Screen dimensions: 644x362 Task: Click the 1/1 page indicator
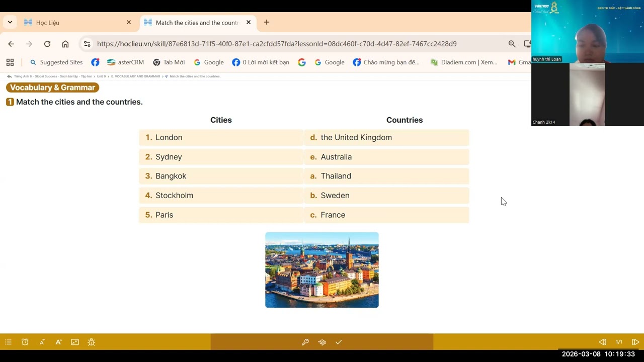coord(619,342)
